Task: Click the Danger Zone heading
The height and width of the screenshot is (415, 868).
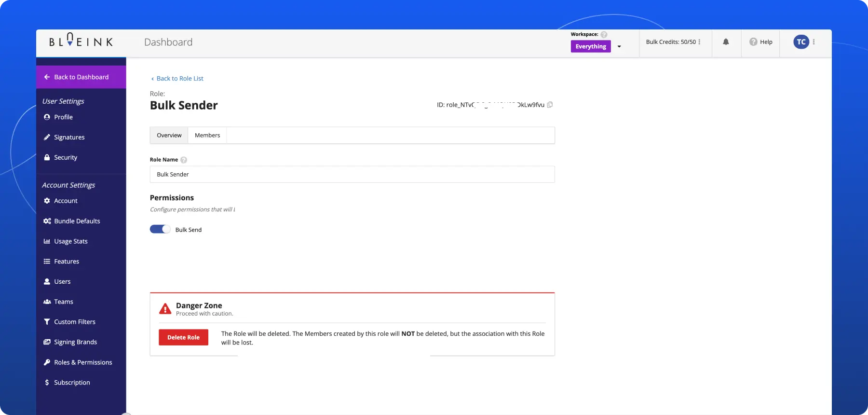Action: 199,305
